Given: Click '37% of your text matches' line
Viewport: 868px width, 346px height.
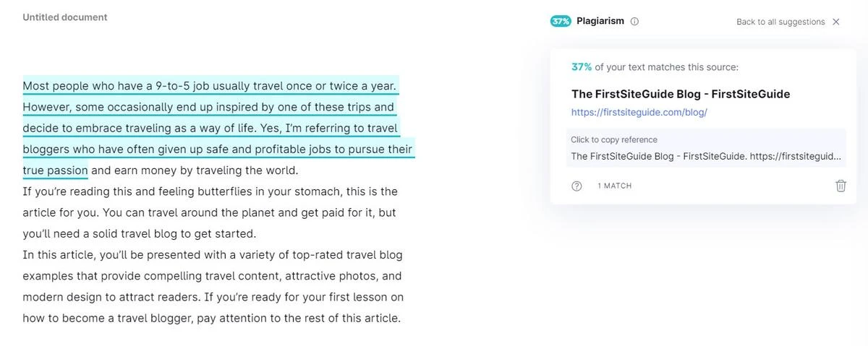Looking at the screenshot, I should pyautogui.click(x=655, y=67).
